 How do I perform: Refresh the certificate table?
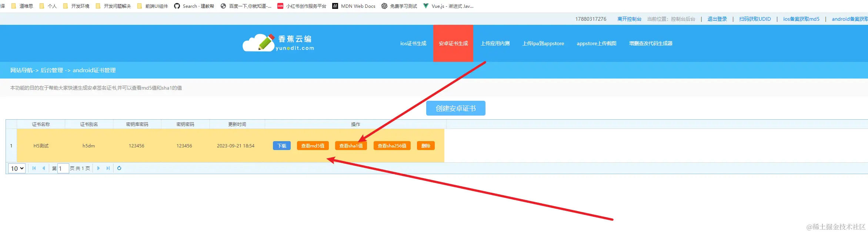(119, 168)
